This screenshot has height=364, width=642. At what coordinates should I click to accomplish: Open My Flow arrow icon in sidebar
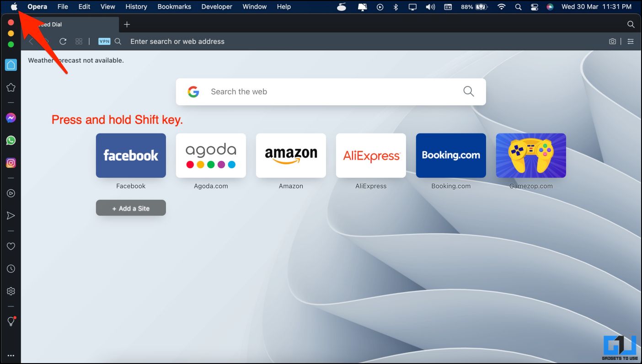pos(11,215)
